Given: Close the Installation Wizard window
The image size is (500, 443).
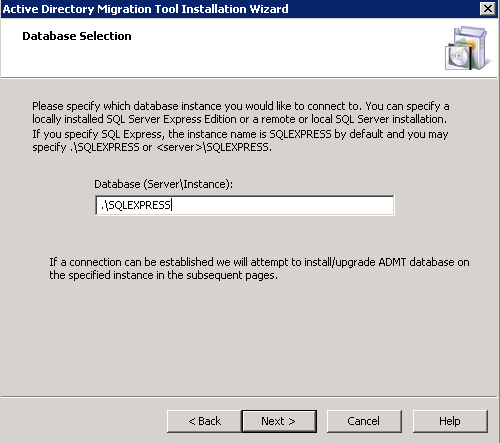Looking at the screenshot, I should (x=487, y=8).
